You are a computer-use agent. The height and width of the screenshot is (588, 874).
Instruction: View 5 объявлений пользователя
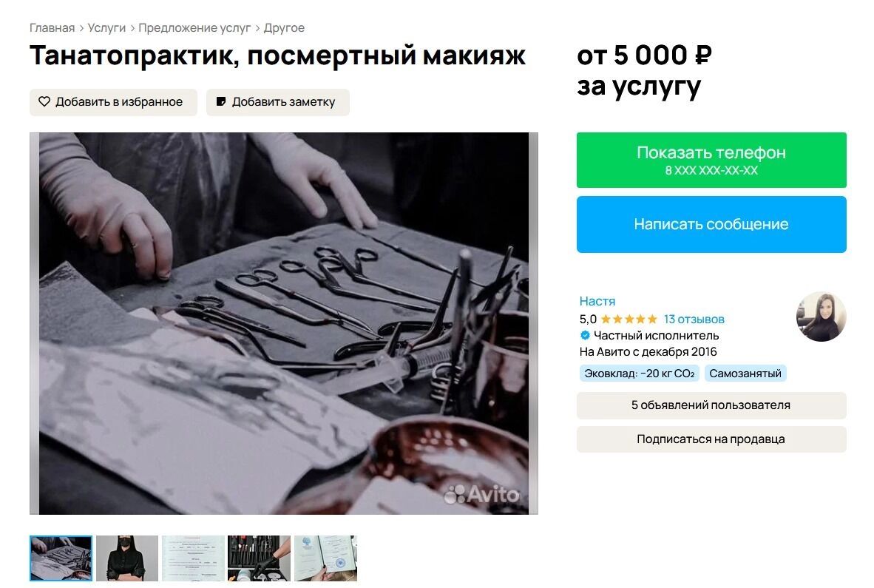tap(711, 405)
